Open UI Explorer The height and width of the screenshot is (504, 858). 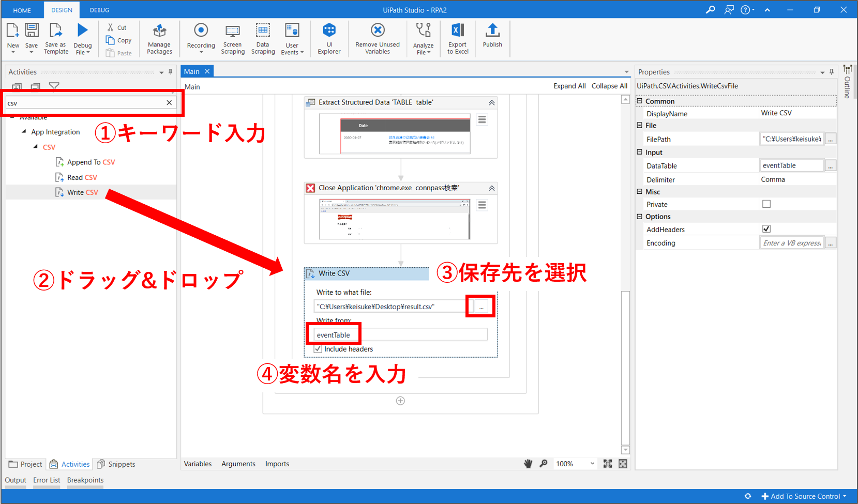pos(329,39)
